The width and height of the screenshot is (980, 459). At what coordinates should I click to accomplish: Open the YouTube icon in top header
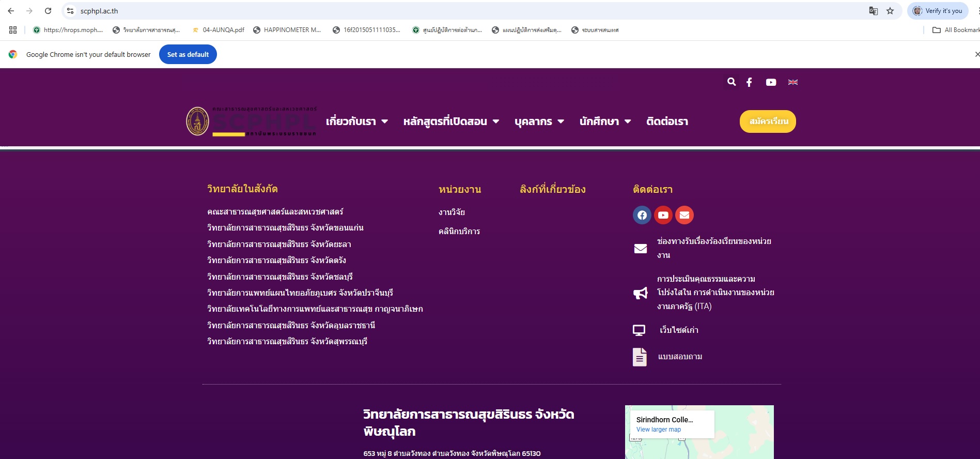click(771, 82)
